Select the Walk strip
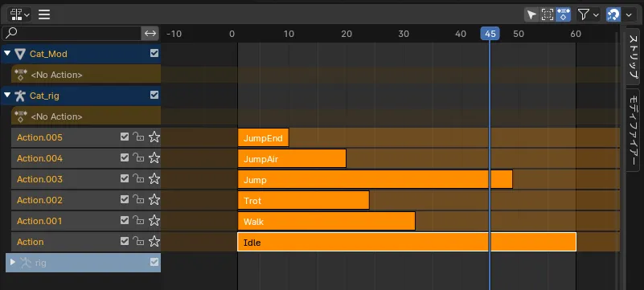This screenshot has height=290, width=644. tap(326, 222)
